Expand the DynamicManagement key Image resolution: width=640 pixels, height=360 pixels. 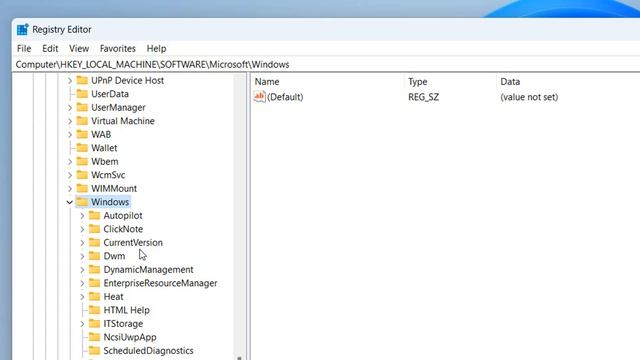pos(82,269)
